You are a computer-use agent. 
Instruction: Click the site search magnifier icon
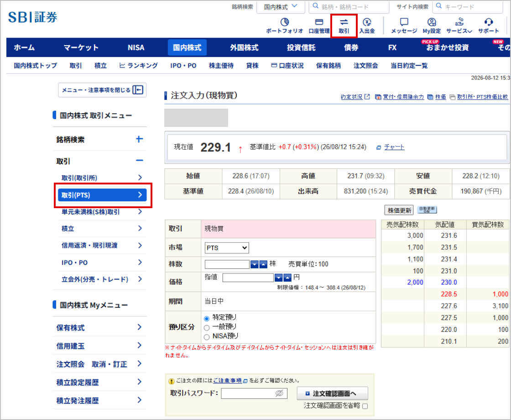tap(439, 6)
